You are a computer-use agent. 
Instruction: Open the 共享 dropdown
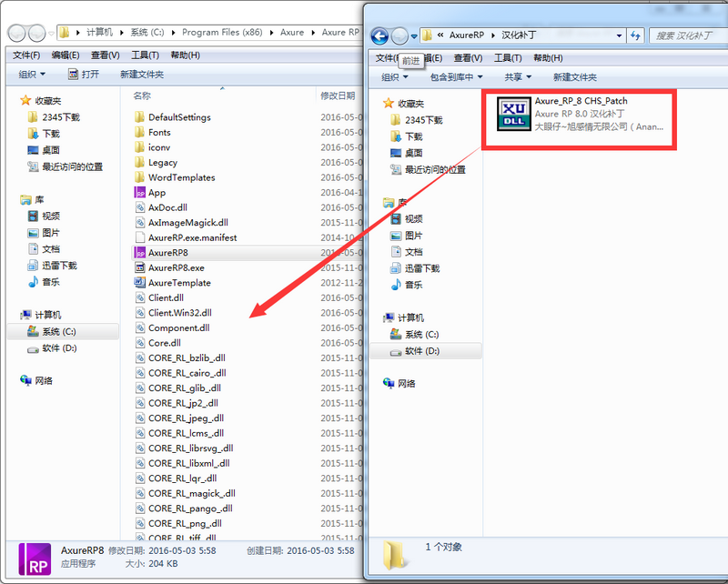[518, 77]
